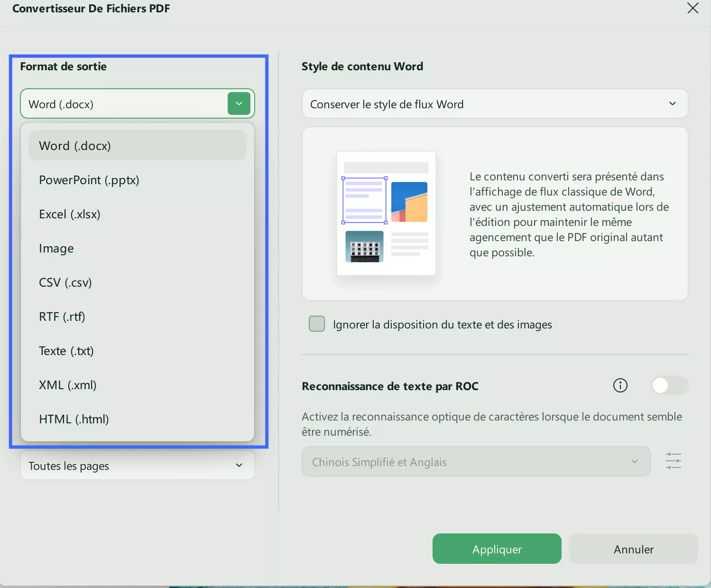Open info tooltip for Reconnaissance de texte par ROC
This screenshot has width=711, height=588.
coord(620,385)
